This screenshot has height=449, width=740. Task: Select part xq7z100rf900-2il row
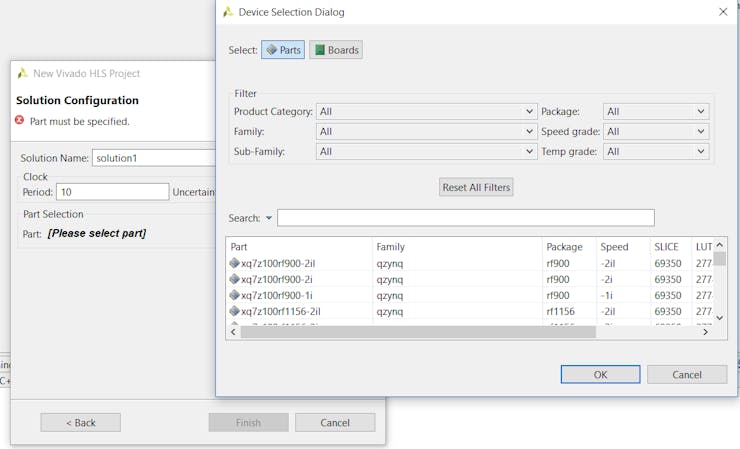470,263
